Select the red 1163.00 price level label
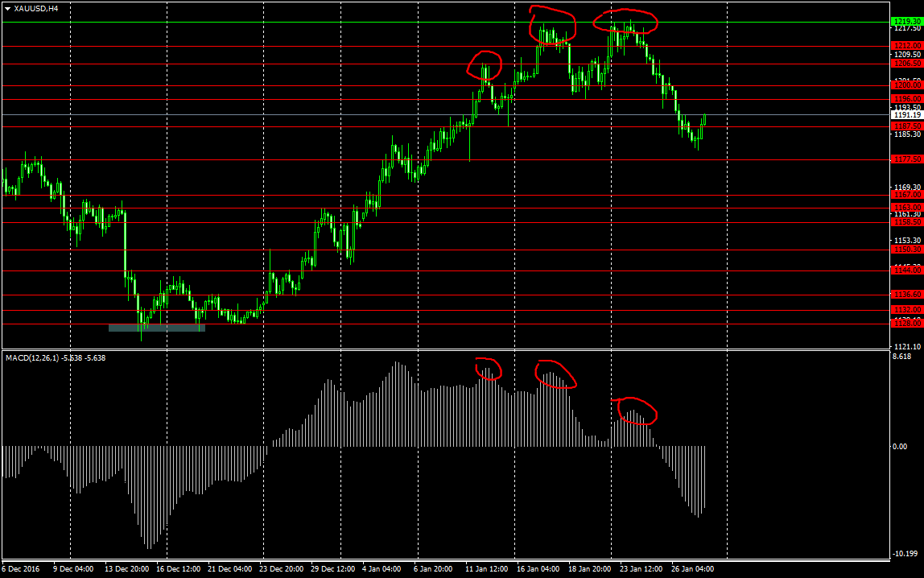Image resolution: width=924 pixels, height=578 pixels. click(x=907, y=208)
